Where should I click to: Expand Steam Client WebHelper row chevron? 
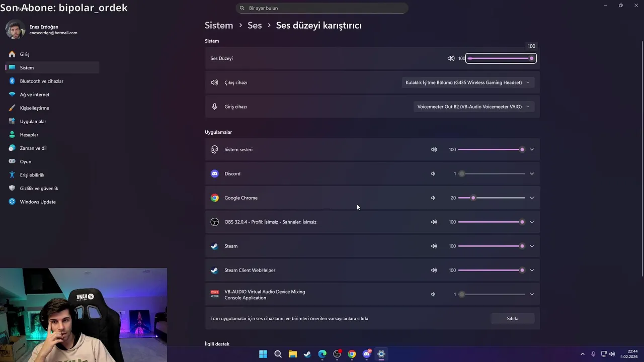tap(532, 270)
